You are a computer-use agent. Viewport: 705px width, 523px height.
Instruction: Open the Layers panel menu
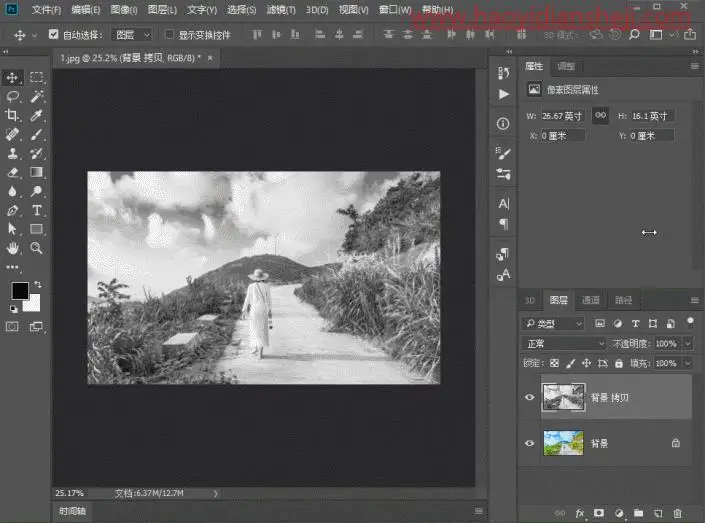pyautogui.click(x=695, y=300)
